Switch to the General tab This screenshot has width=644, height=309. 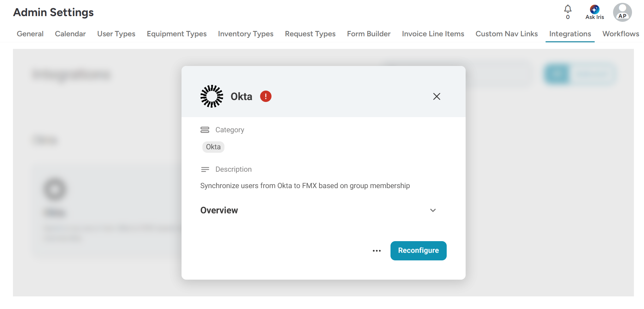(30, 34)
